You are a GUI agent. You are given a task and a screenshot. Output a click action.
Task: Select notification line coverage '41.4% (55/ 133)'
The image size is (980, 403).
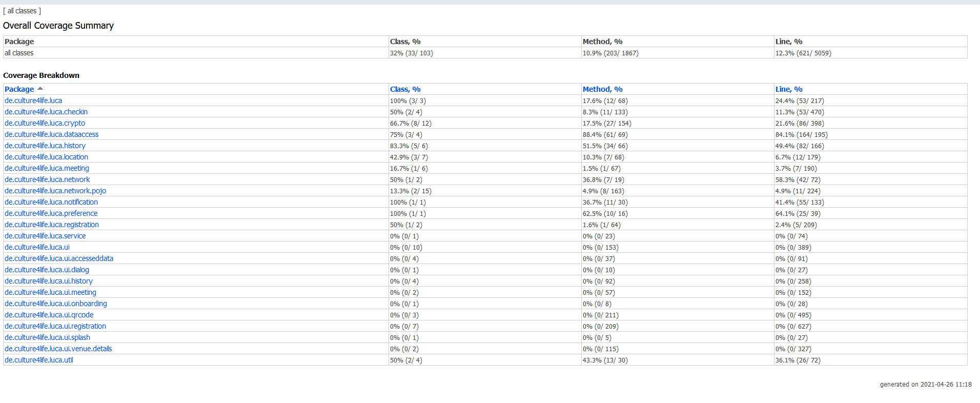coord(800,202)
